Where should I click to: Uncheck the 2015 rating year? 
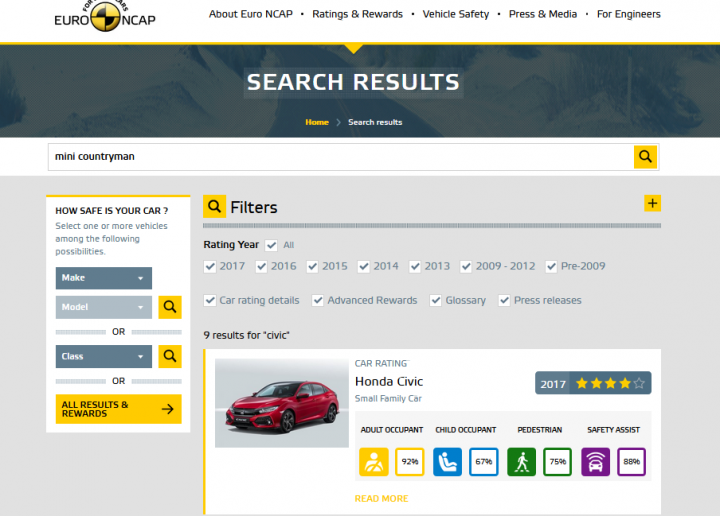click(x=312, y=266)
